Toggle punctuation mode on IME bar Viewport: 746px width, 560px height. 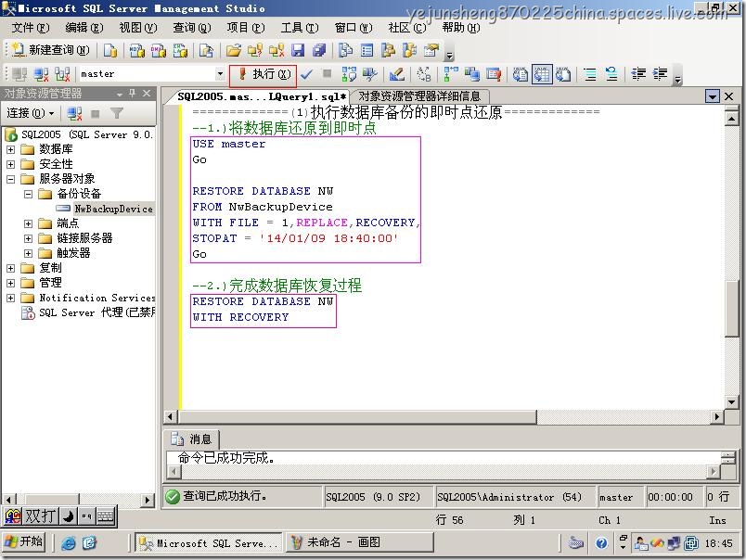[x=86, y=516]
